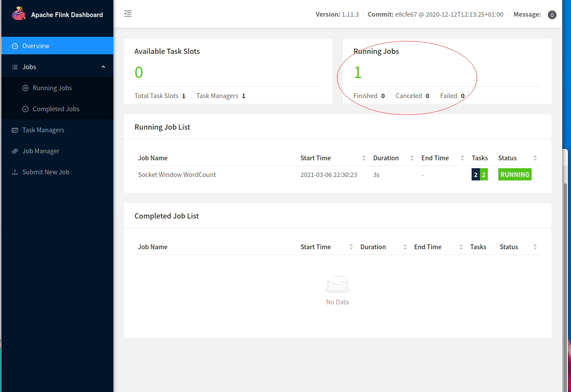Go to Task Managers page

(x=57, y=130)
